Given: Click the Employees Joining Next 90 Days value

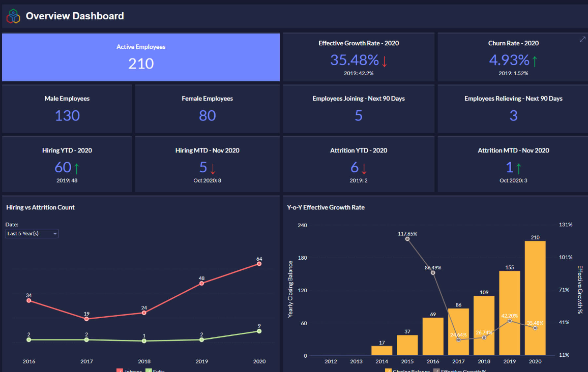Looking at the screenshot, I should pos(359,115).
